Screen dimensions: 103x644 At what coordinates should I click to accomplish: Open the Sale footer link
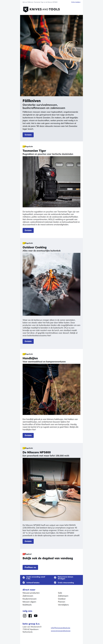pos(60,593)
